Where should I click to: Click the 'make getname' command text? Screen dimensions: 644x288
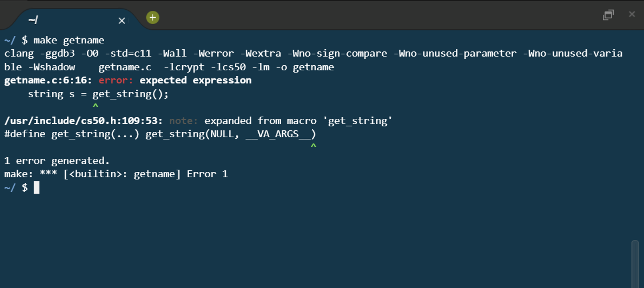point(69,40)
